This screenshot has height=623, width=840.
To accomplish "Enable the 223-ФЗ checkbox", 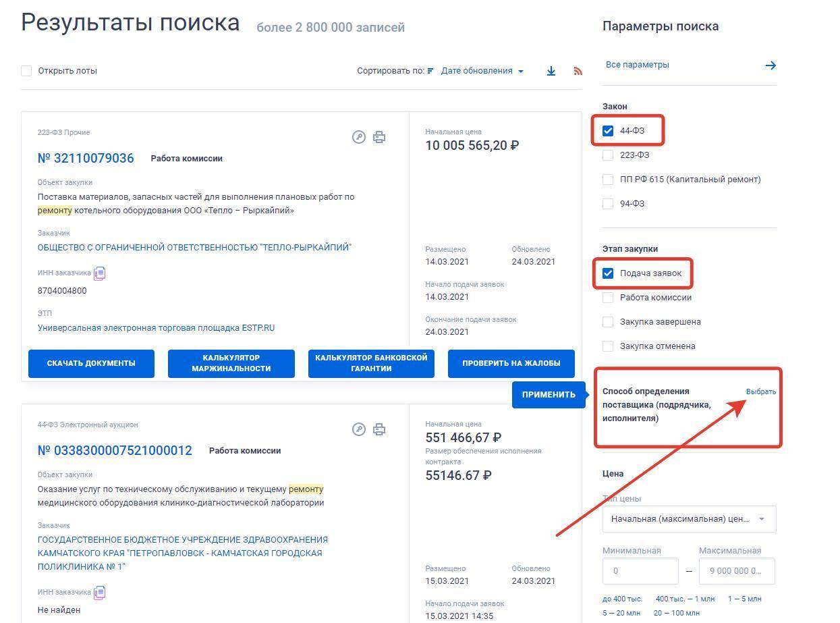I will coord(608,155).
